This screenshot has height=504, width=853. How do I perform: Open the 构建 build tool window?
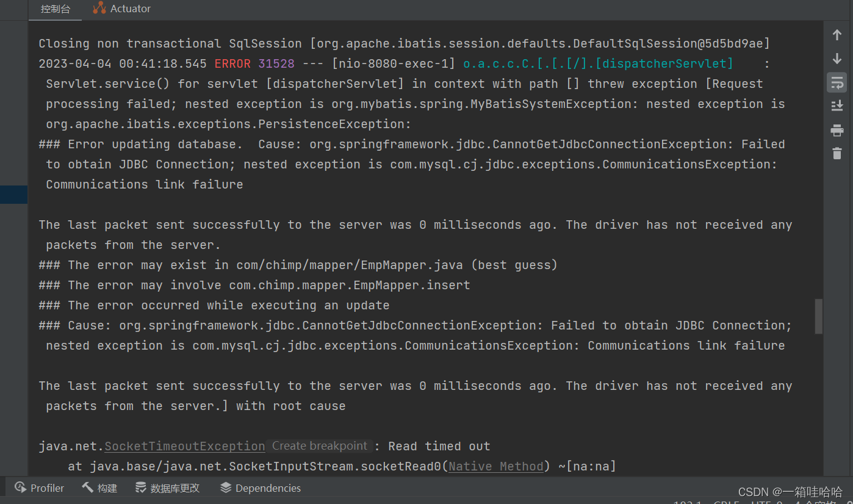99,488
